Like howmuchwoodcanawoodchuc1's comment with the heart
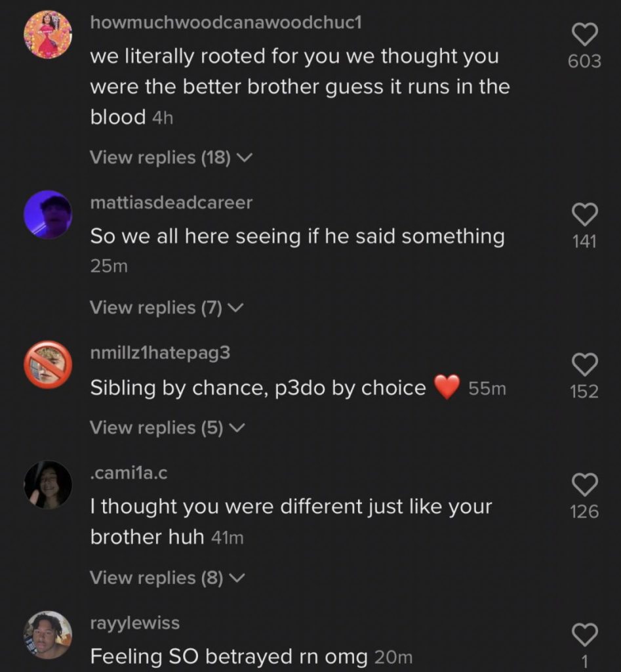Screen dimensions: 621x672 point(584,34)
